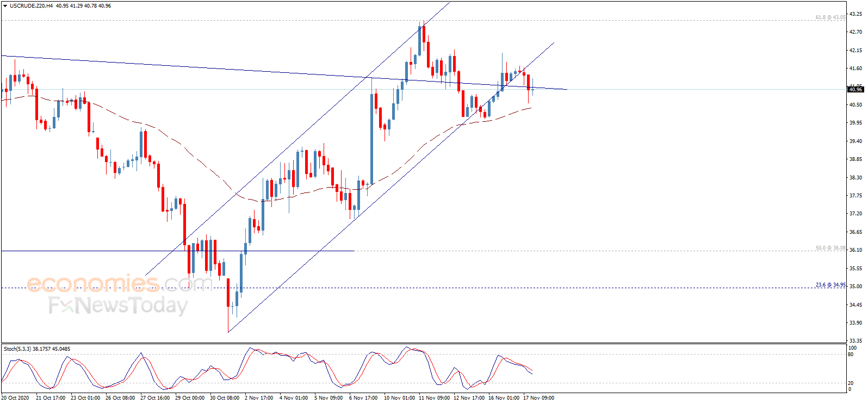Click the 43.25 price axis label

(x=855, y=14)
